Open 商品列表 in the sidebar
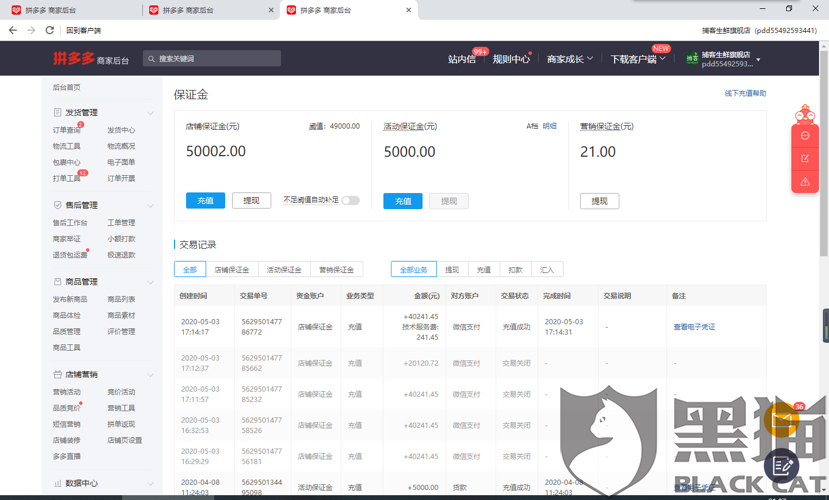 (121, 299)
